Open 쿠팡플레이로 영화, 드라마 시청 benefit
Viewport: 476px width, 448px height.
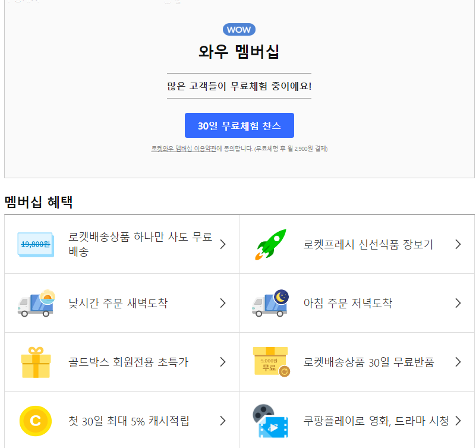coord(357,421)
